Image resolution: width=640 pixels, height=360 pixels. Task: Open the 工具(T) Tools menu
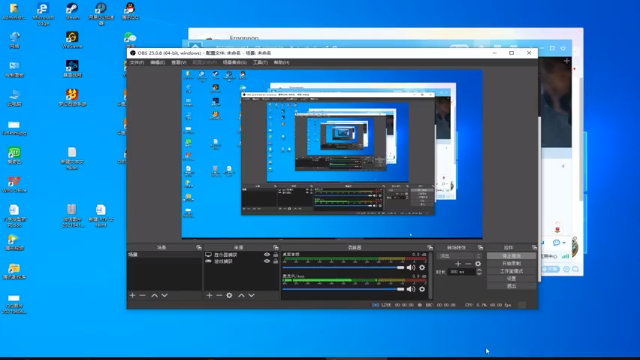pyautogui.click(x=260, y=62)
